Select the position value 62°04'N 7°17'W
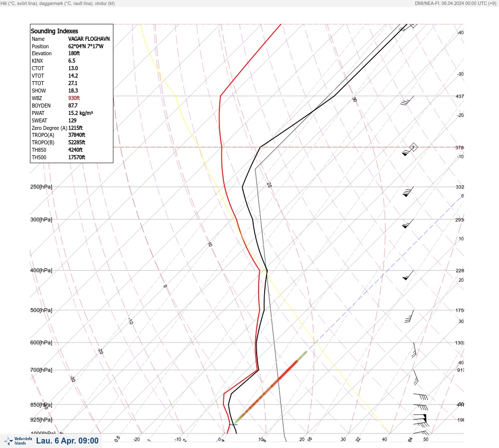 (86, 46)
